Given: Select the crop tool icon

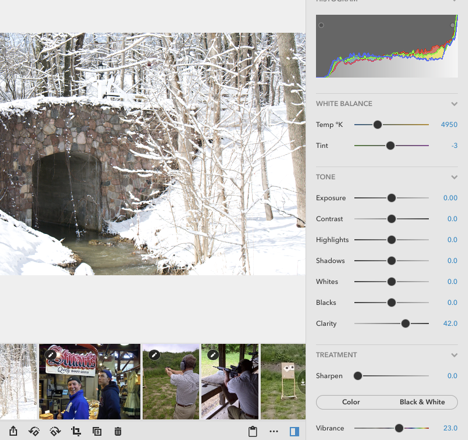Looking at the screenshot, I should coord(76,431).
